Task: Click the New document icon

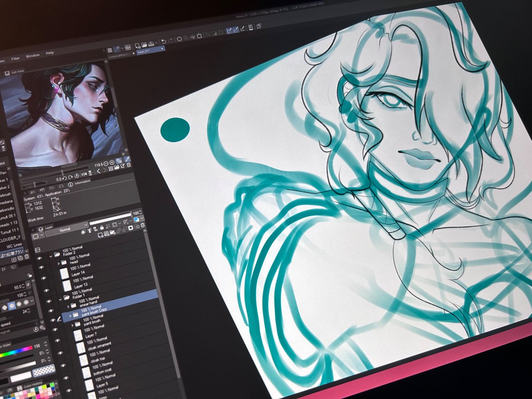Action: point(138,46)
